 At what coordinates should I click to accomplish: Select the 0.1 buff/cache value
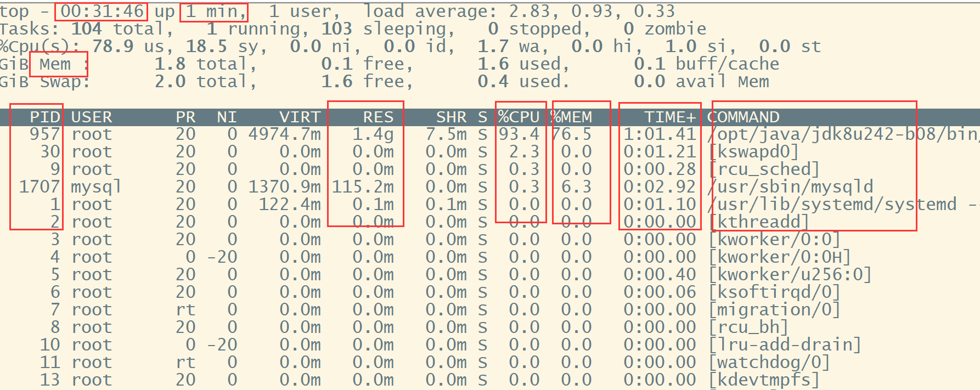coord(706,64)
